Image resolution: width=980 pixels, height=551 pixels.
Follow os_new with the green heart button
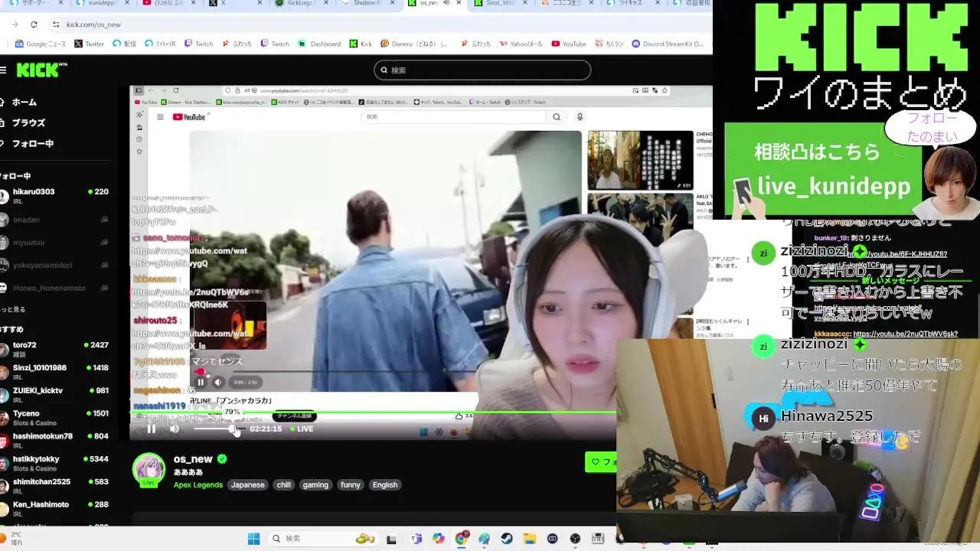(602, 461)
